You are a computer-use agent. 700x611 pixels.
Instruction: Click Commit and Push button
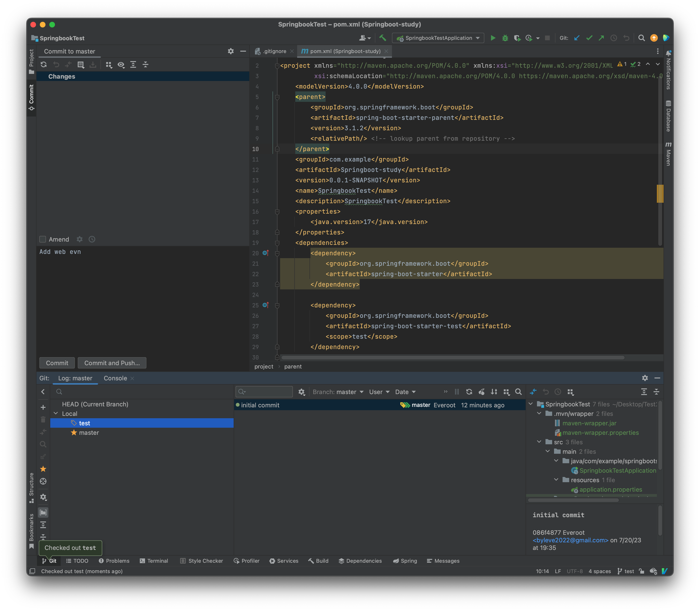tap(112, 363)
